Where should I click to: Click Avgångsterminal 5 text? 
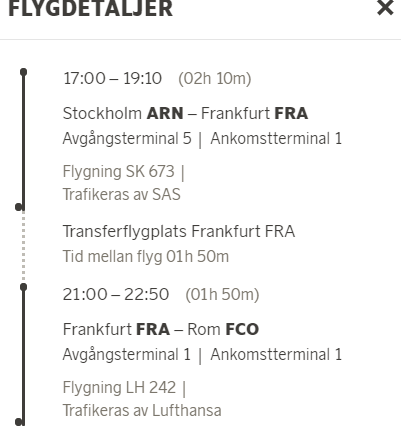[x=127, y=139]
